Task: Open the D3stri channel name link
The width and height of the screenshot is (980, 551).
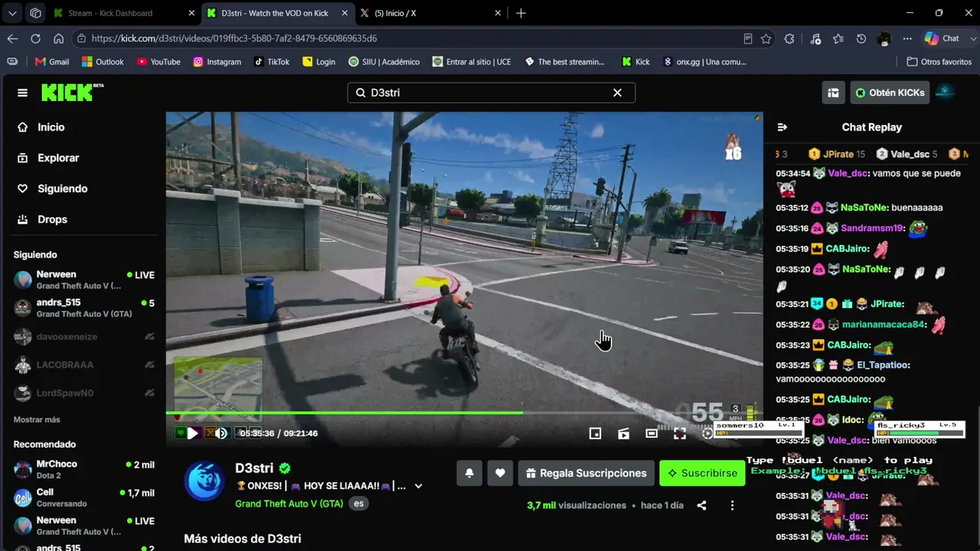Action: (x=254, y=468)
